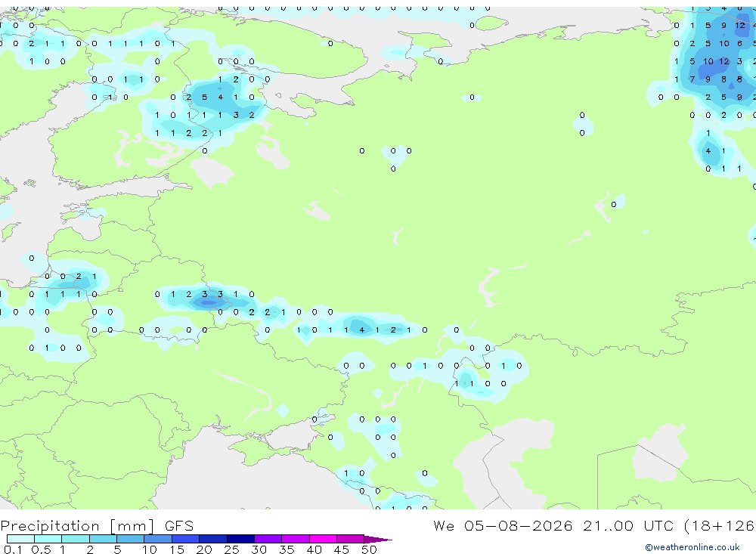Screen dimensions: 756x554
Task: Click the 1–2 mm legend color swatch
Action: pyautogui.click(x=76, y=539)
